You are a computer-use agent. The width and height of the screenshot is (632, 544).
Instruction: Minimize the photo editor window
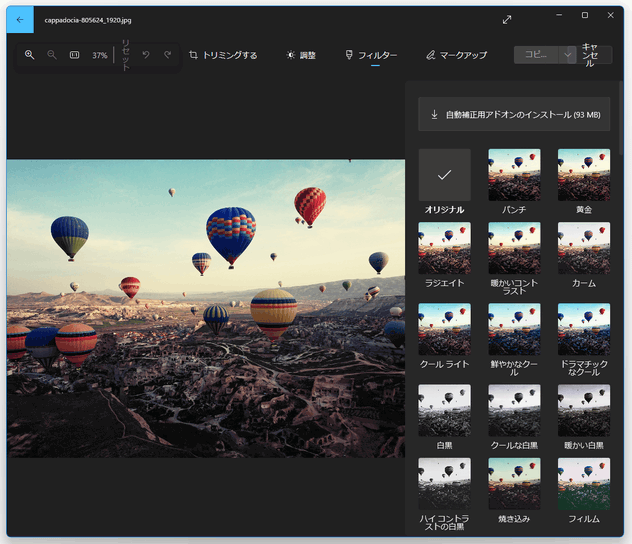coord(559,15)
